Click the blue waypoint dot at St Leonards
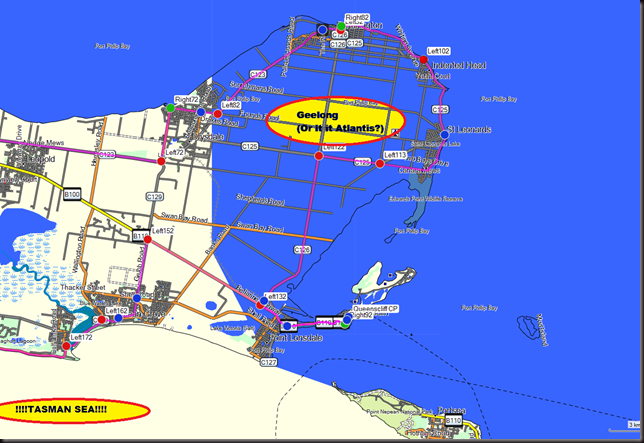644x443 pixels. pyautogui.click(x=444, y=134)
